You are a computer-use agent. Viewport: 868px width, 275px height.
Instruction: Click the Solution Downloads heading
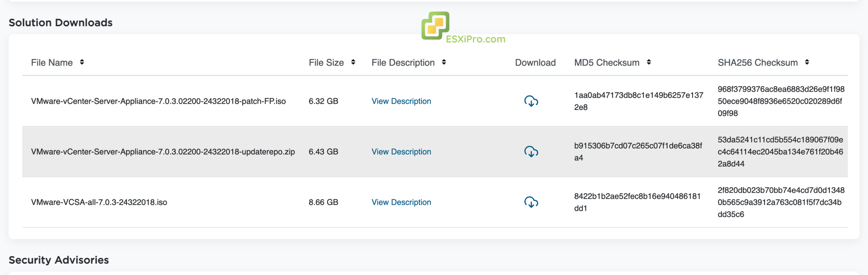click(60, 22)
